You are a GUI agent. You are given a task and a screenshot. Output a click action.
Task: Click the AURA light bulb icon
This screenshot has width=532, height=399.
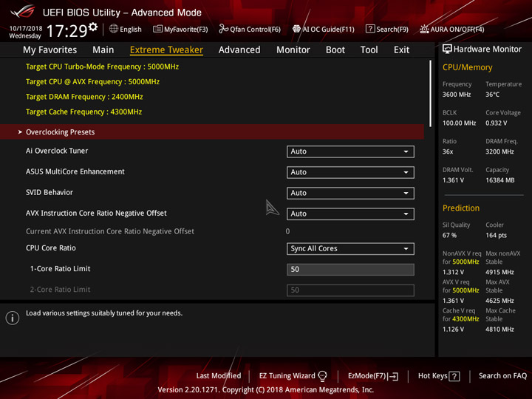click(x=424, y=29)
